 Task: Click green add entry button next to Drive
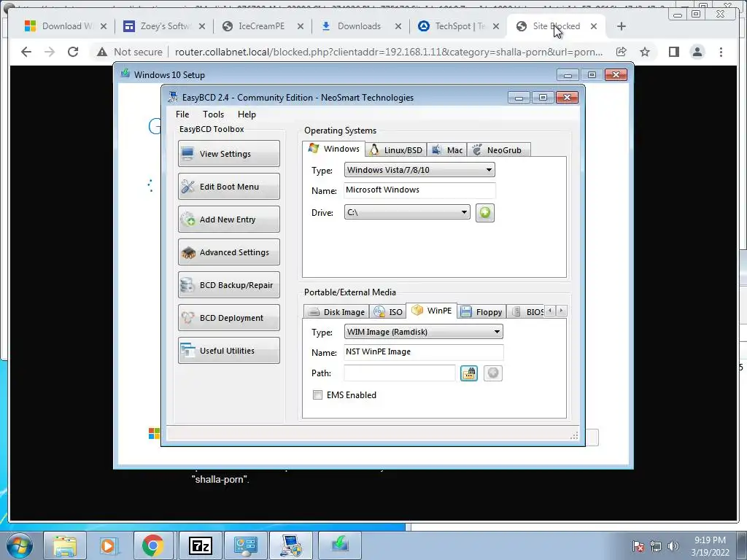pyautogui.click(x=484, y=212)
